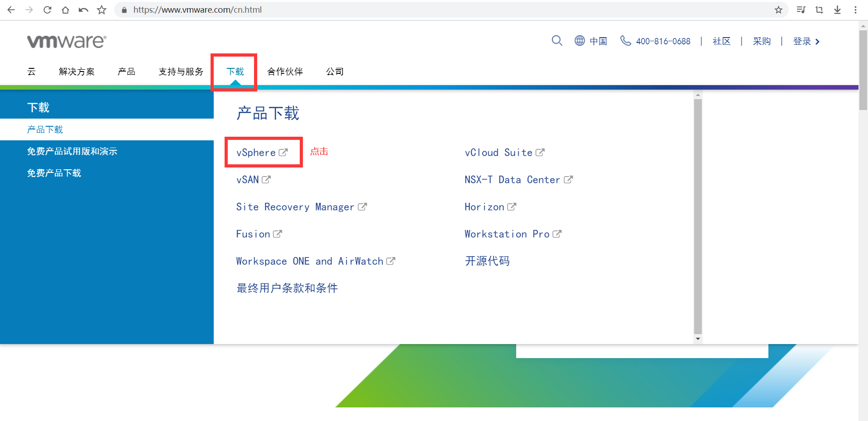The height and width of the screenshot is (421, 868).
Task: Click the panel scrollbar down arrow
Action: point(698,339)
